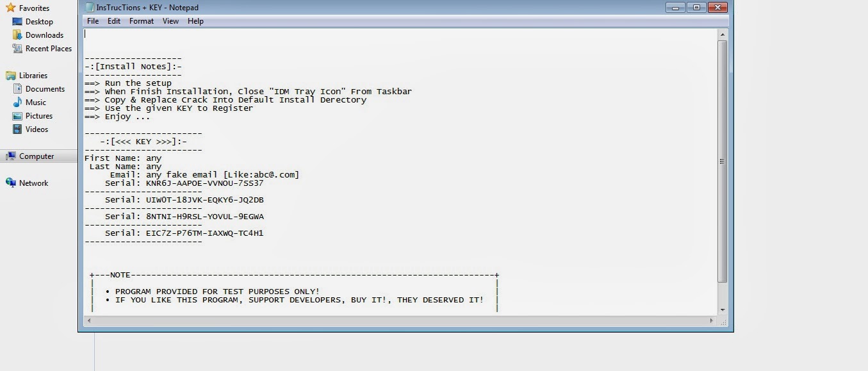Click the Downloads folder icon
The height and width of the screenshot is (371, 868).
click(x=17, y=35)
